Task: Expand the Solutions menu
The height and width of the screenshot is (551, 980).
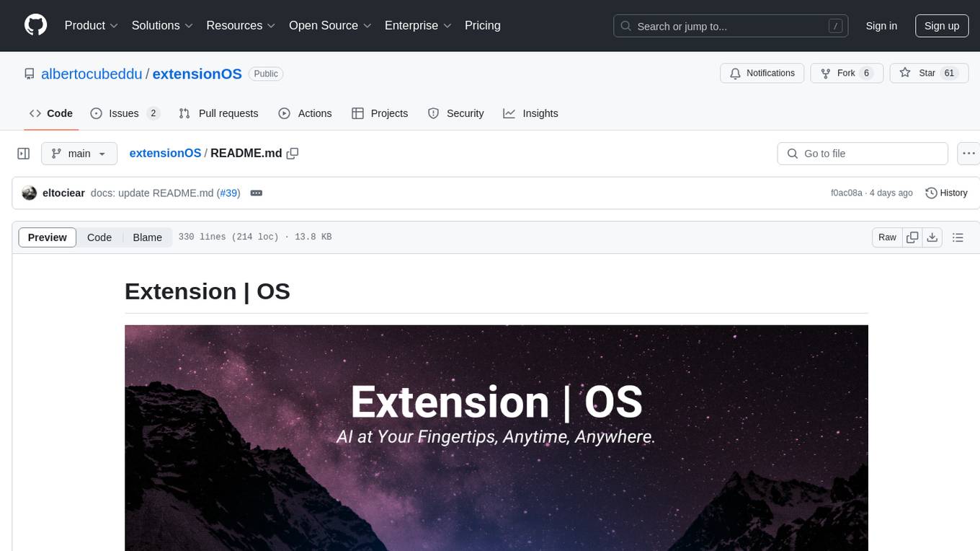Action: coord(162,25)
